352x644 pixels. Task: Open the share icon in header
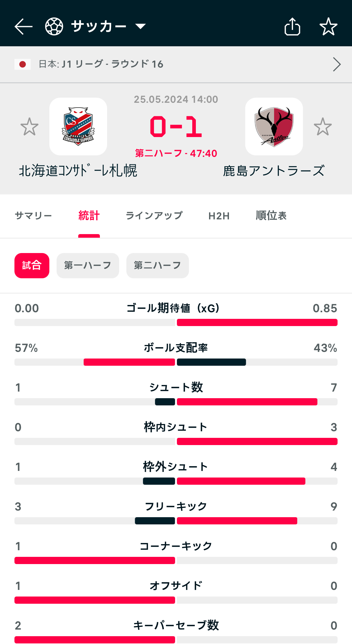click(292, 26)
